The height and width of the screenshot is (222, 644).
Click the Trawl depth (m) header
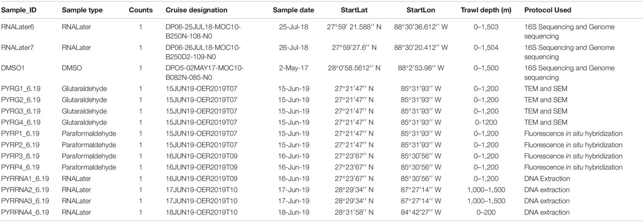tap(487, 11)
